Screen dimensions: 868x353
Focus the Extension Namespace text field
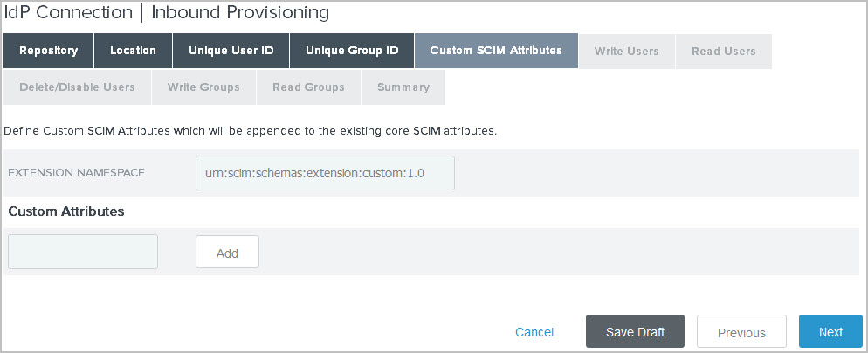point(325,173)
